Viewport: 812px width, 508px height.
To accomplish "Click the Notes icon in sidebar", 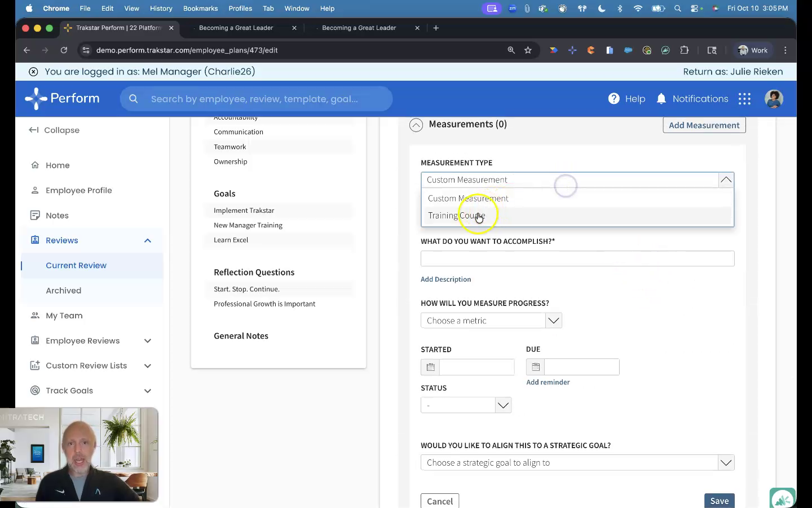I will pyautogui.click(x=35, y=215).
